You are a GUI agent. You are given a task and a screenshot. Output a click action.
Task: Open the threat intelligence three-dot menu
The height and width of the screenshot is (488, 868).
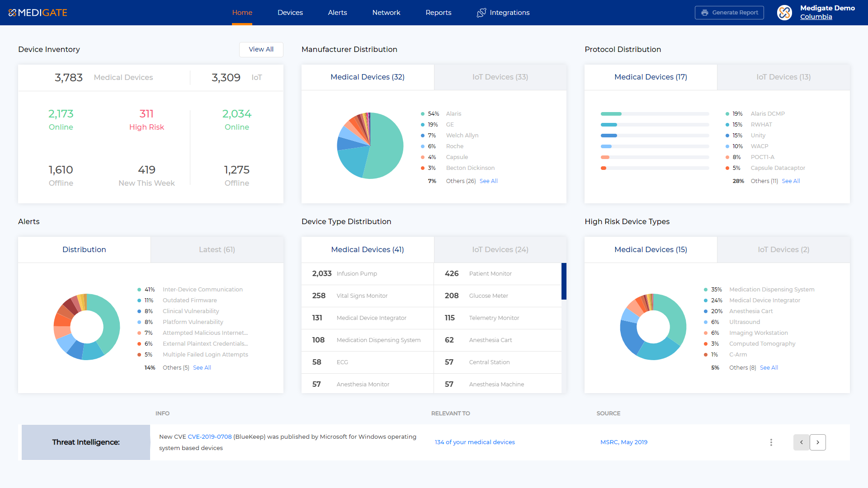tap(771, 442)
